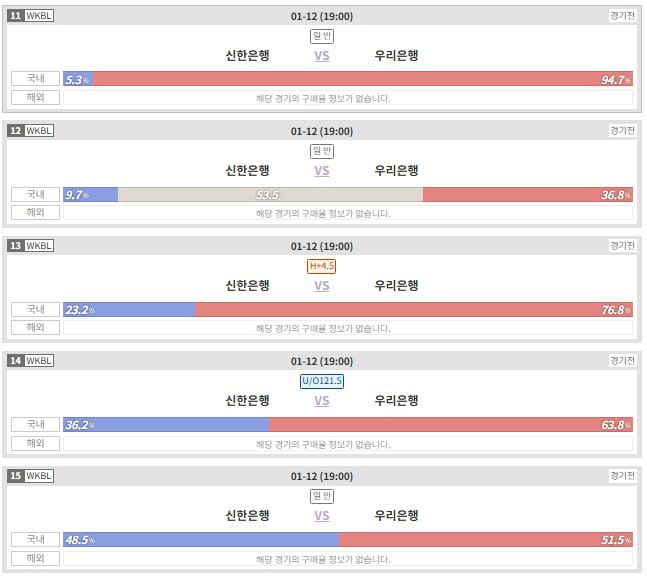Screen dimensions: 647x576
Task: Click the number 13 match badge
Action: (15, 246)
